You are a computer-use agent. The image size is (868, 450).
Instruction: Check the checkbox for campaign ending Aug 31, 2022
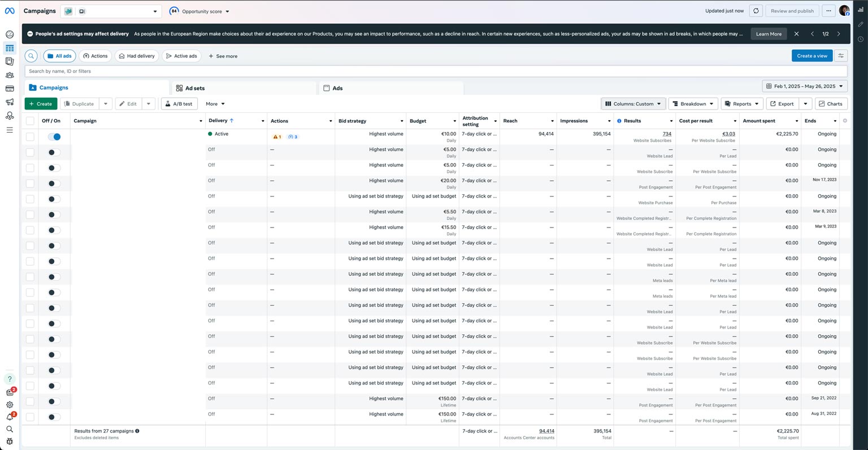(x=30, y=417)
